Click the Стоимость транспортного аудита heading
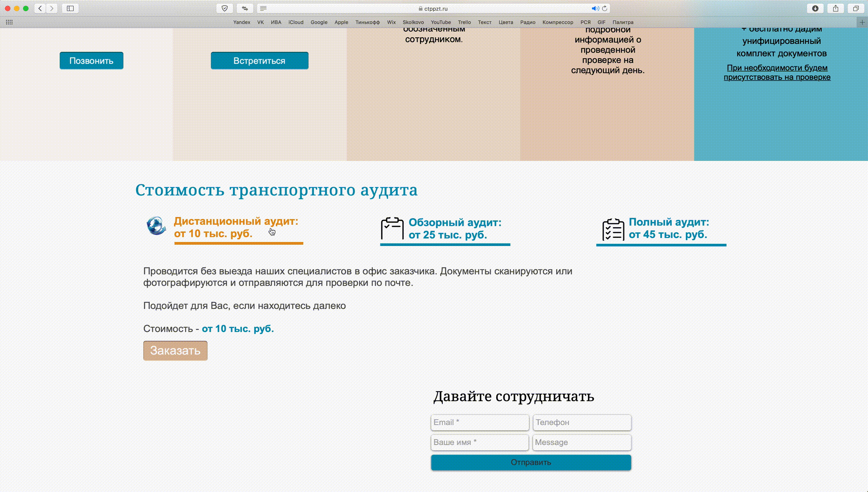 coord(276,190)
